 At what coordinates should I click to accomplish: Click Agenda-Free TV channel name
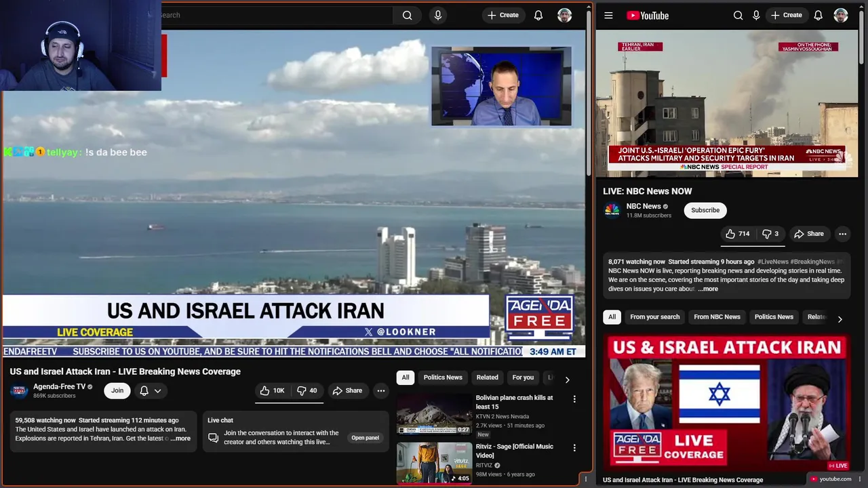pyautogui.click(x=59, y=386)
